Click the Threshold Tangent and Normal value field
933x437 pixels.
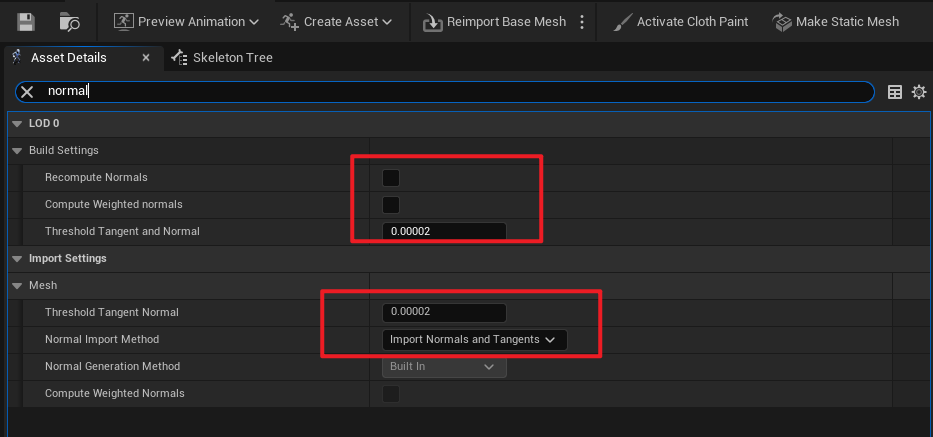tap(444, 232)
